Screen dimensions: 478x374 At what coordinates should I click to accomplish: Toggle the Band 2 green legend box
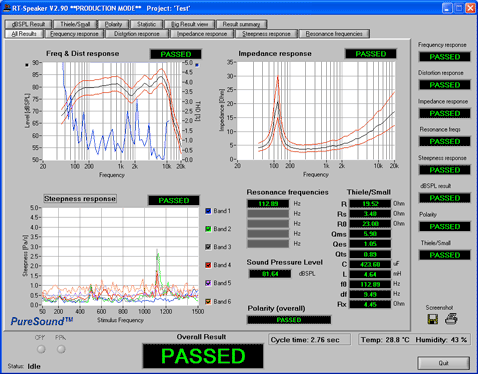pos(208,229)
